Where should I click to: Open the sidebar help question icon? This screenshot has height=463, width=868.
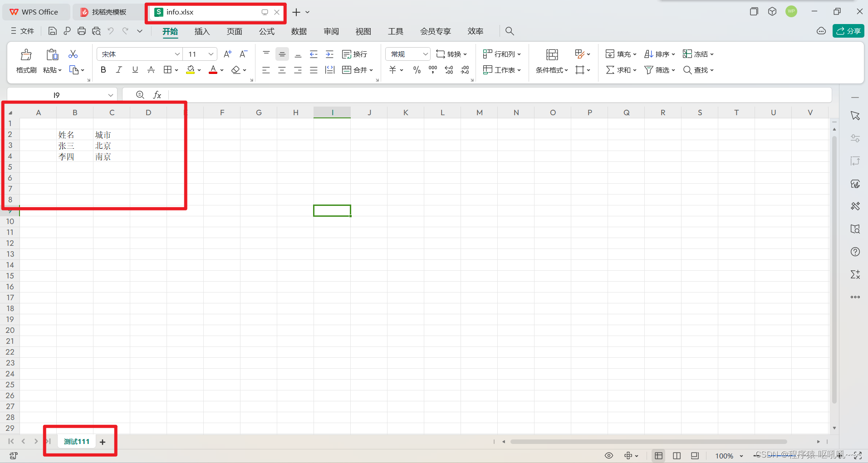tap(855, 252)
